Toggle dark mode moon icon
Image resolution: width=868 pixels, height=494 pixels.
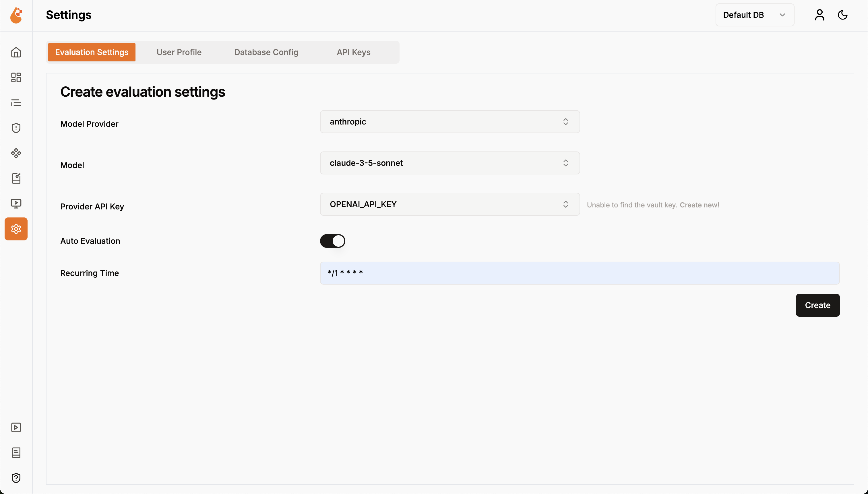tap(843, 15)
